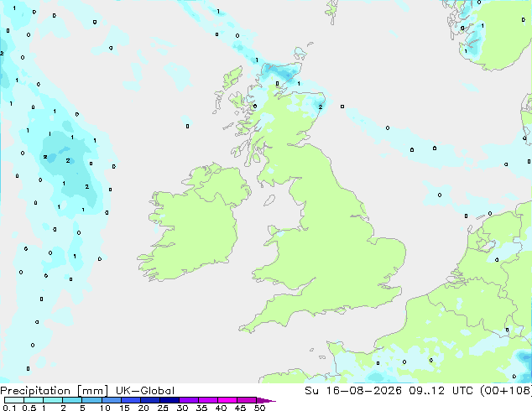The image size is (532, 411).
Task: Click the 40–45 mm magenta legend swatch
Action: click(227, 400)
